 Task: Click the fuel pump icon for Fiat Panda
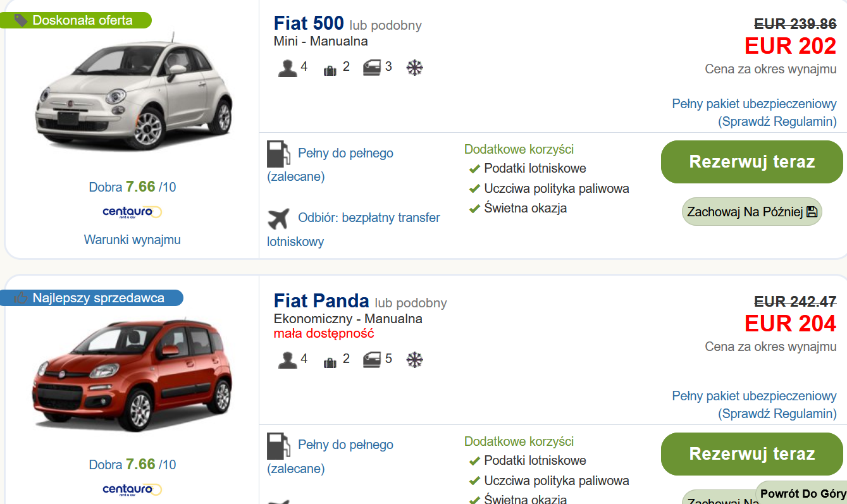[x=278, y=446]
